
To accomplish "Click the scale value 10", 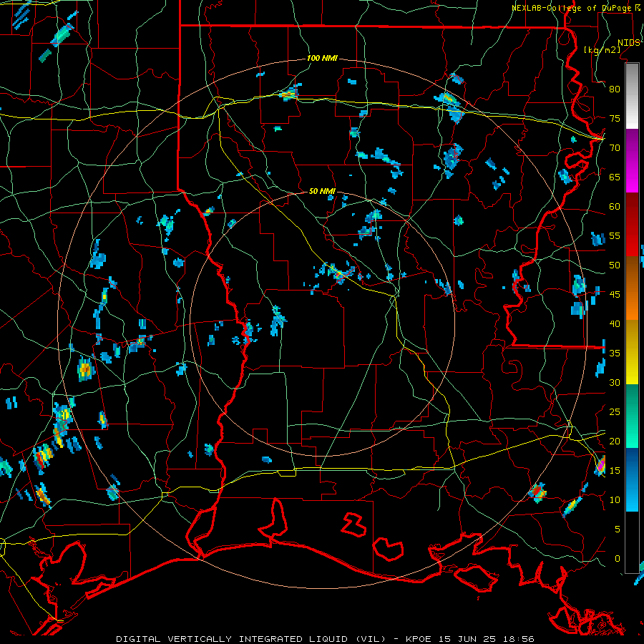I will (x=615, y=500).
